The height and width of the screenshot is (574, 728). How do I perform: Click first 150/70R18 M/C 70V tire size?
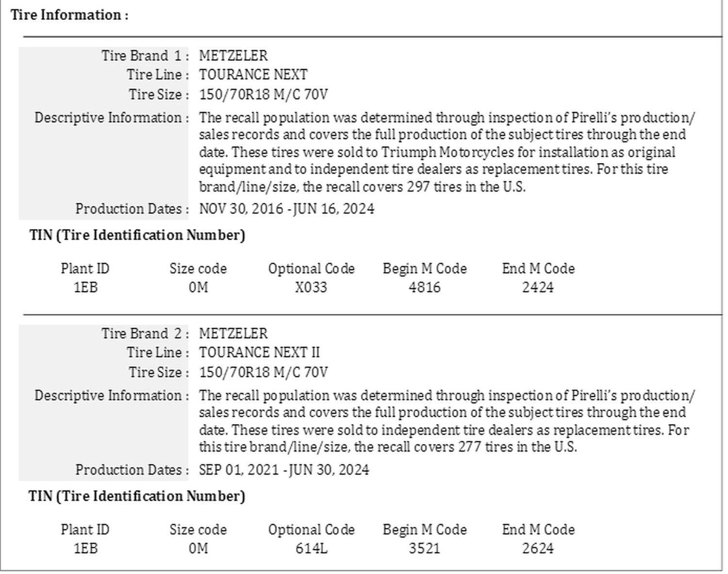point(264,94)
